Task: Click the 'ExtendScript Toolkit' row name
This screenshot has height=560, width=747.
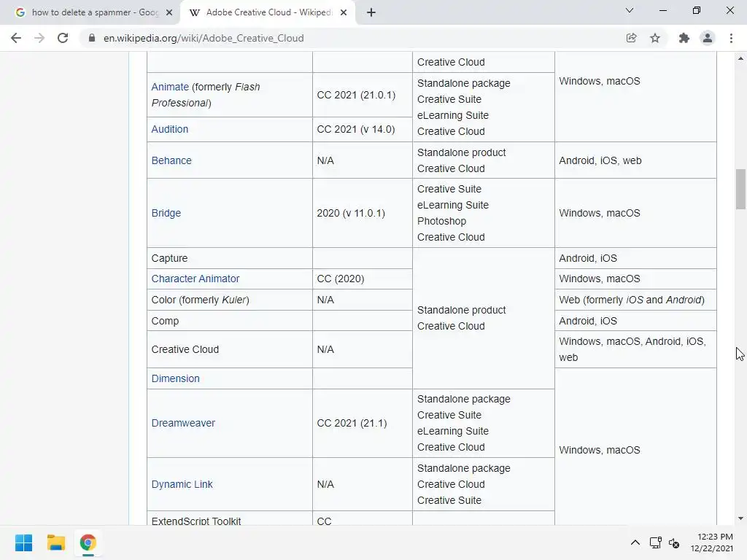Action: (196, 521)
